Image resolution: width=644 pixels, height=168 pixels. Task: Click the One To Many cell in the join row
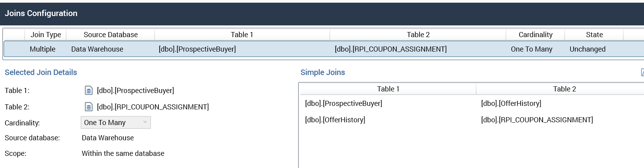click(531, 49)
